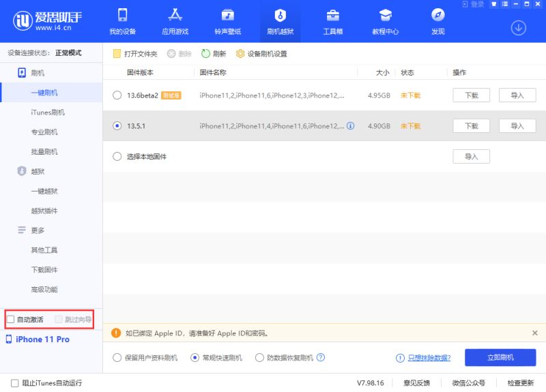
Task: Click the 测试版 badge on 13.6beta2
Action: (x=171, y=95)
